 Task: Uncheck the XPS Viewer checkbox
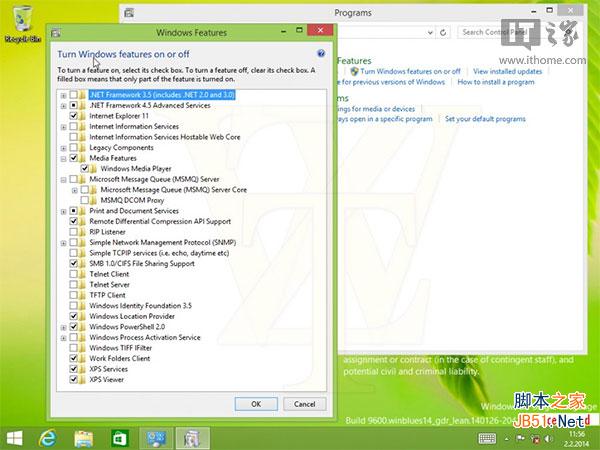point(73,380)
